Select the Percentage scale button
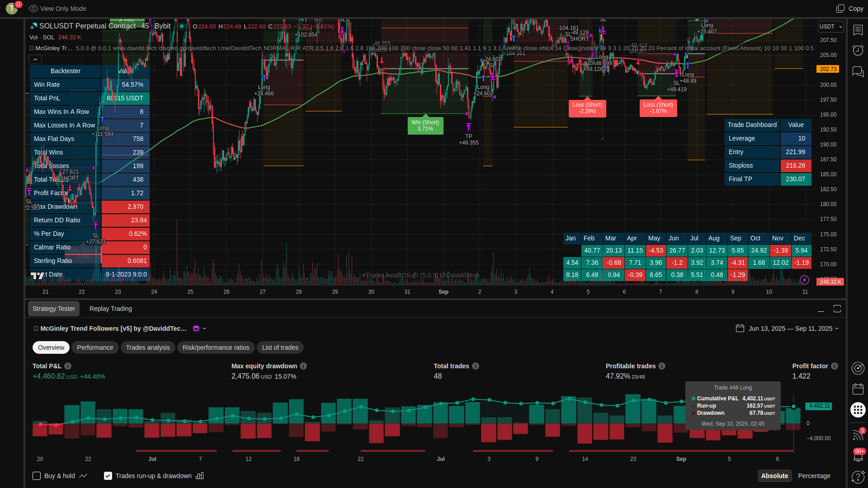The height and width of the screenshot is (488, 868). click(x=814, y=476)
